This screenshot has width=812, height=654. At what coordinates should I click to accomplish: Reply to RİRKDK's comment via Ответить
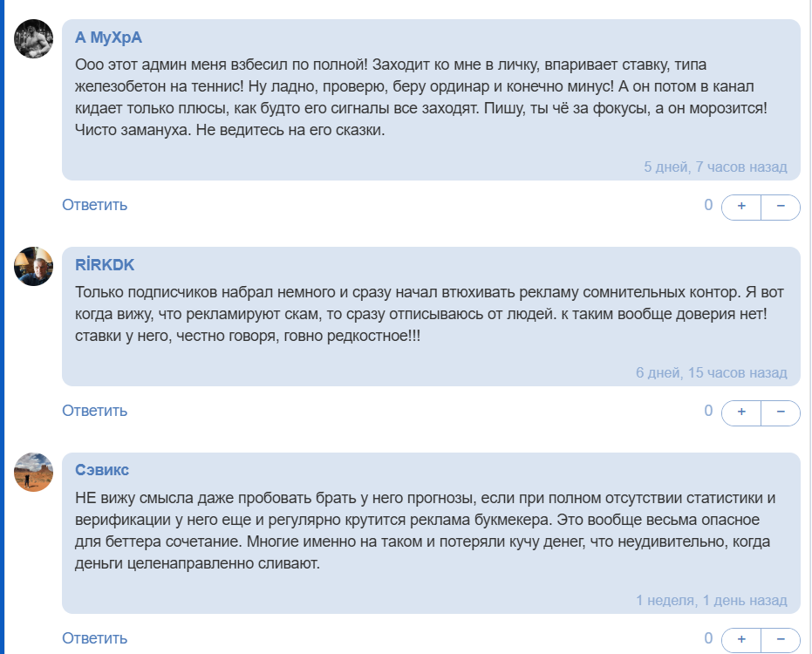tap(94, 411)
